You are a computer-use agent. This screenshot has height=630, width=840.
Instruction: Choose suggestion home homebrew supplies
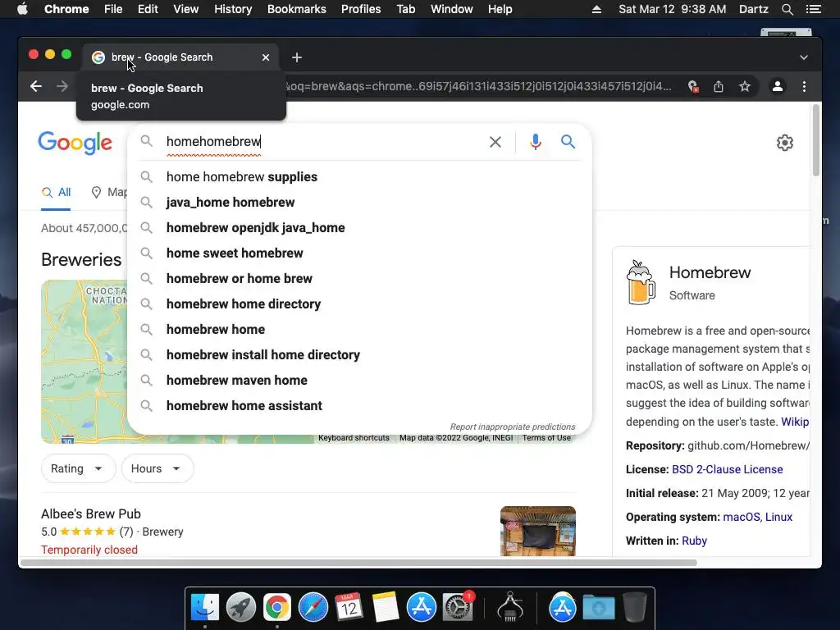pyautogui.click(x=360, y=177)
